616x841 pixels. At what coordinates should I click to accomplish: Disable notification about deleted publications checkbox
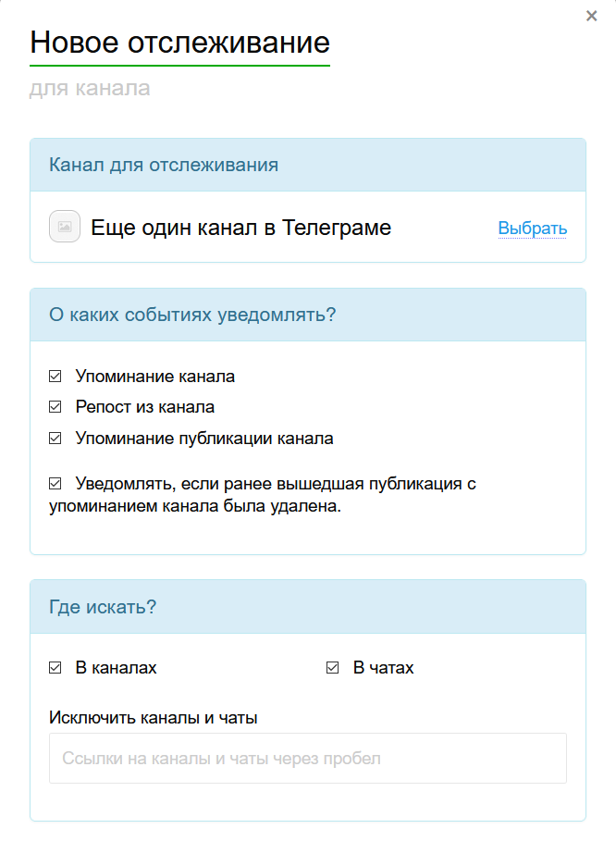pos(55,483)
